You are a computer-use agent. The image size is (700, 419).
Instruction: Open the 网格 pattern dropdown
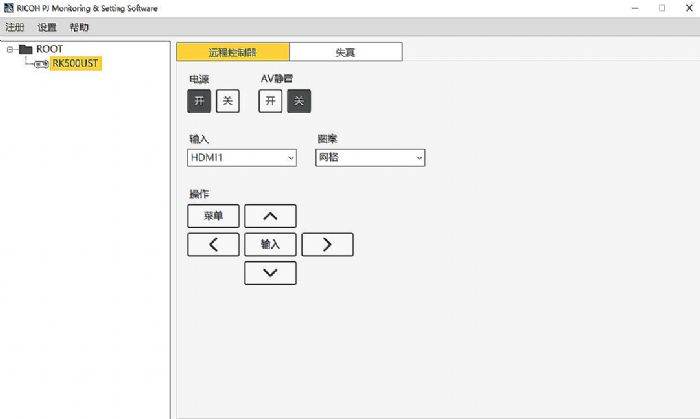tap(370, 158)
